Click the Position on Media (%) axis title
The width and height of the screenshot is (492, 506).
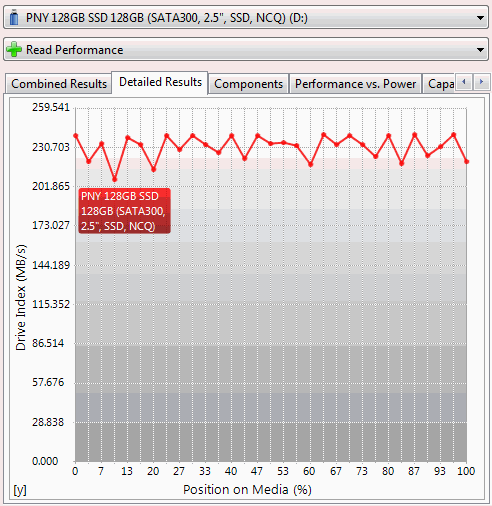pos(247,490)
